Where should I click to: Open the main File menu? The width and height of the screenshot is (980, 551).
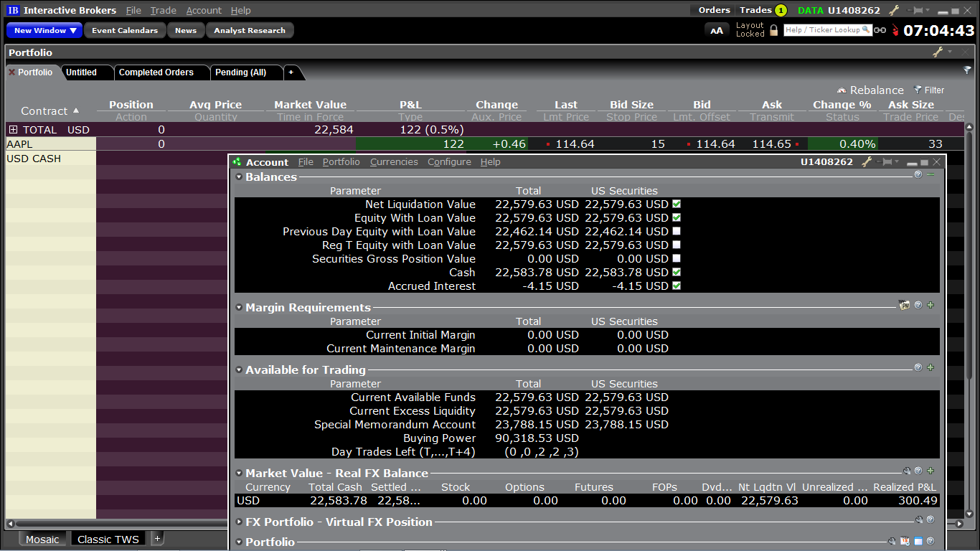point(133,10)
